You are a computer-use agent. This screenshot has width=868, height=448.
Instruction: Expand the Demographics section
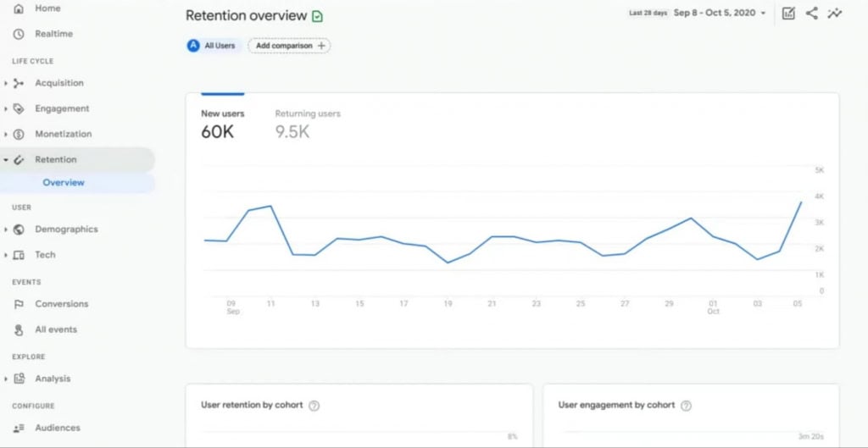point(7,230)
